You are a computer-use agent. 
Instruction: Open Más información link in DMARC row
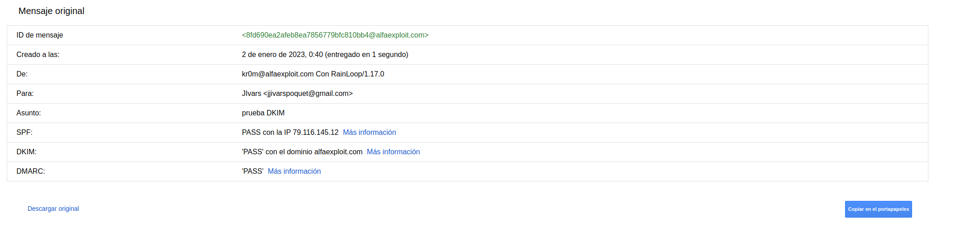point(294,171)
